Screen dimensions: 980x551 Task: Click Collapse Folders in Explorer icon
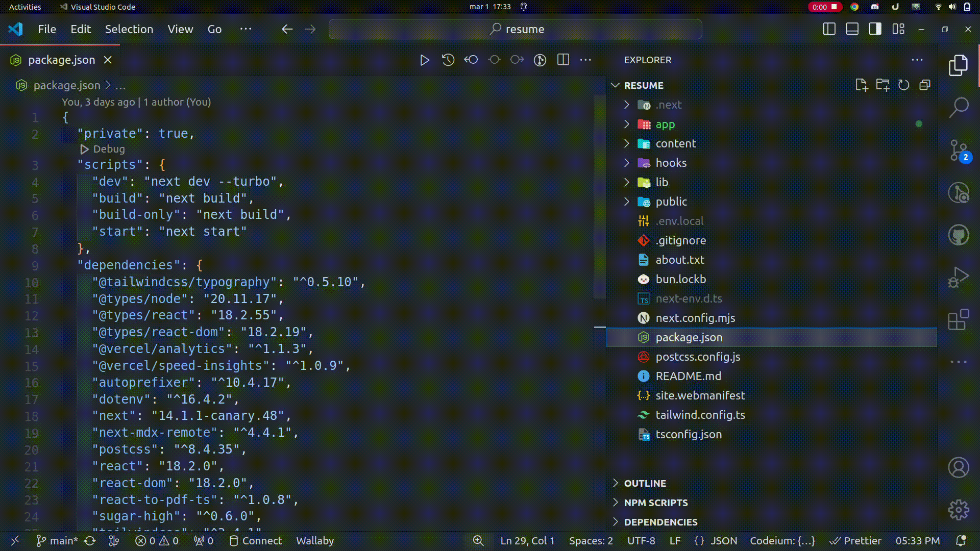click(925, 85)
